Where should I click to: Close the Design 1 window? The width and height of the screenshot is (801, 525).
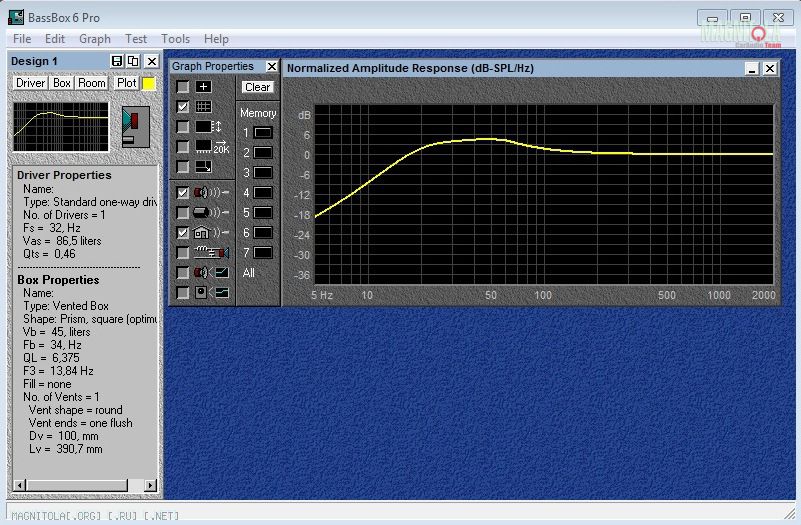152,61
